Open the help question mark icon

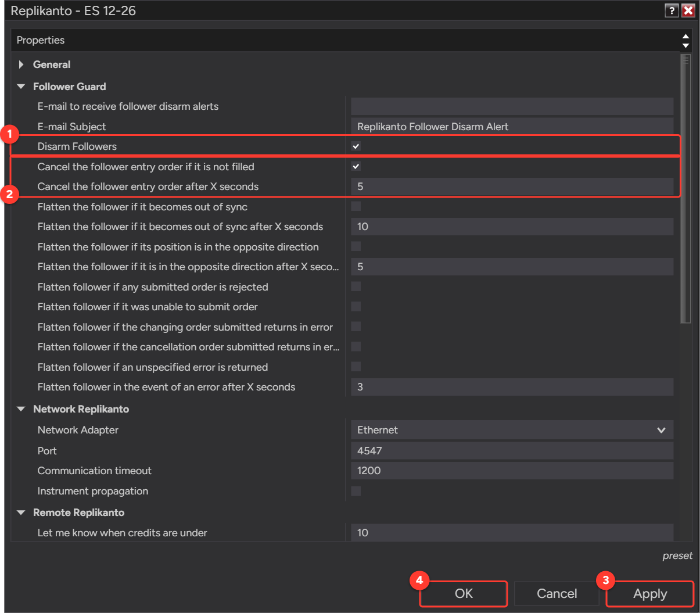[672, 10]
